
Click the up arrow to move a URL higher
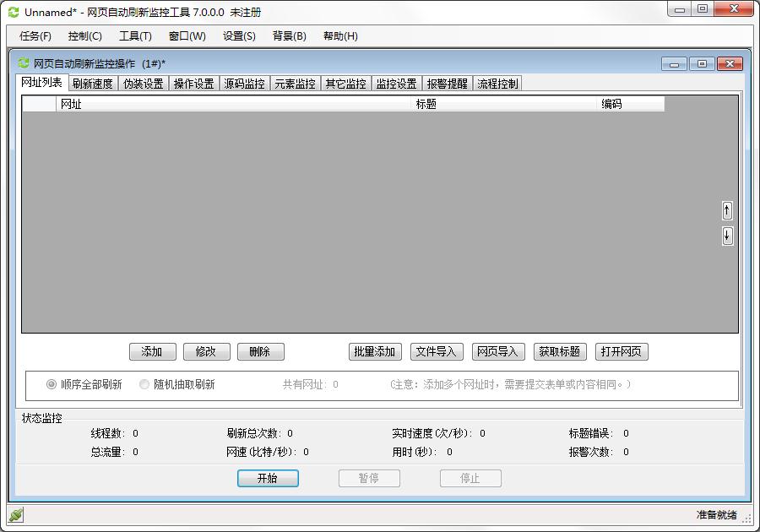click(x=727, y=210)
